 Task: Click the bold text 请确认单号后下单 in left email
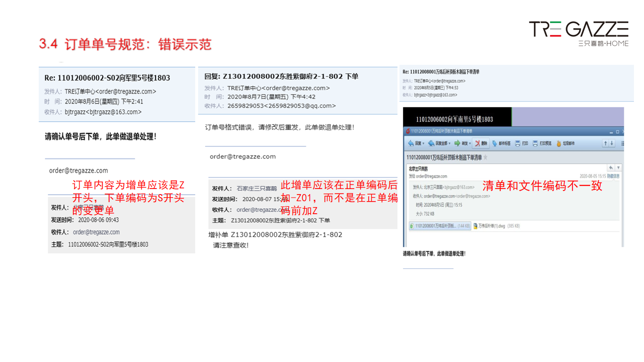click(72, 137)
